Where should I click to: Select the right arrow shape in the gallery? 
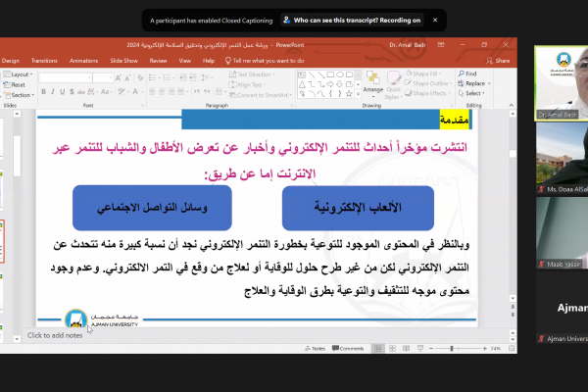330,84
